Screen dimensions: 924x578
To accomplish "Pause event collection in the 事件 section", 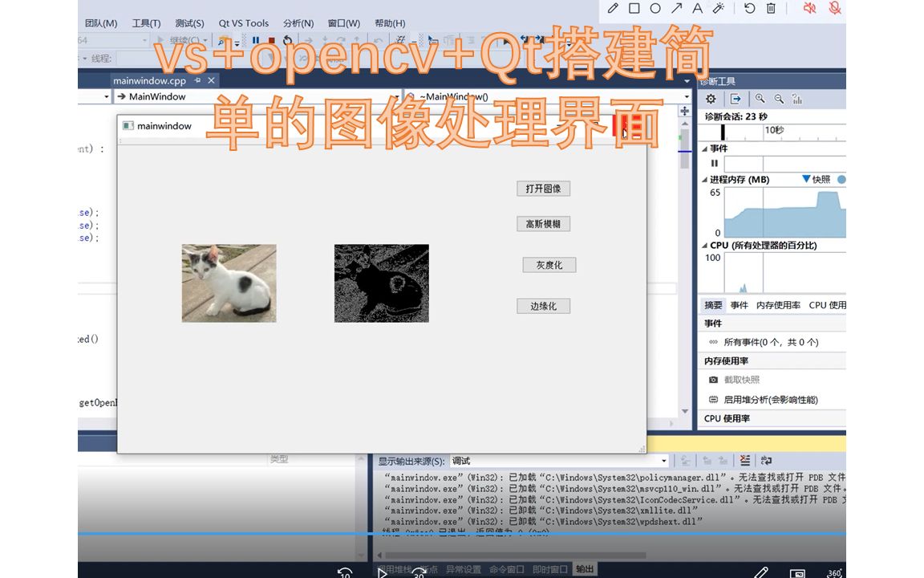I will coord(714,163).
